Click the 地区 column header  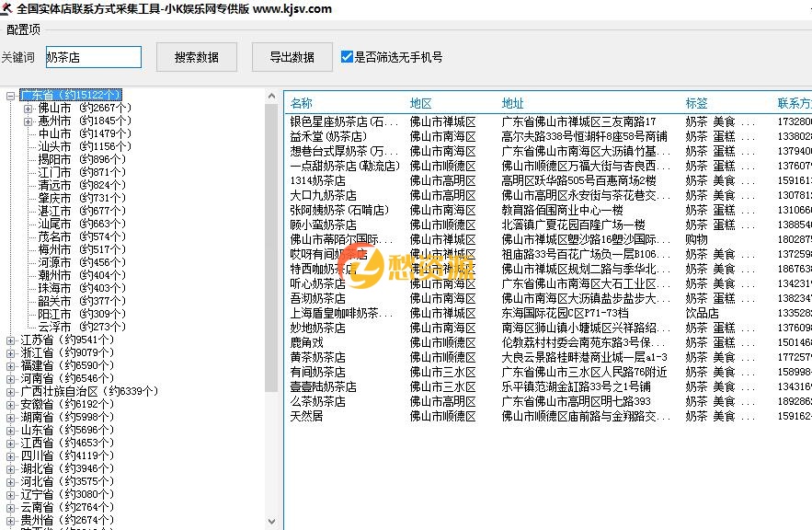[x=420, y=102]
